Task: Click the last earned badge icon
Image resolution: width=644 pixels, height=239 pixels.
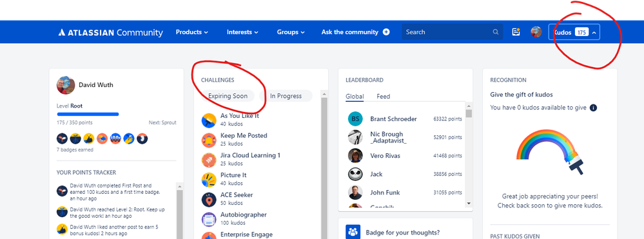Action: point(142,139)
